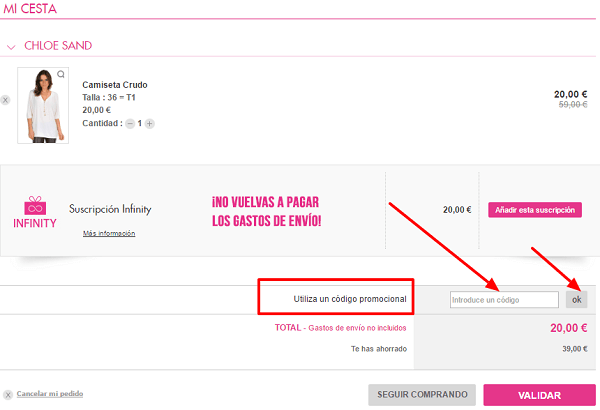The height and width of the screenshot is (410, 600).
Task: Focus the Introduce un código input field
Action: tap(503, 299)
